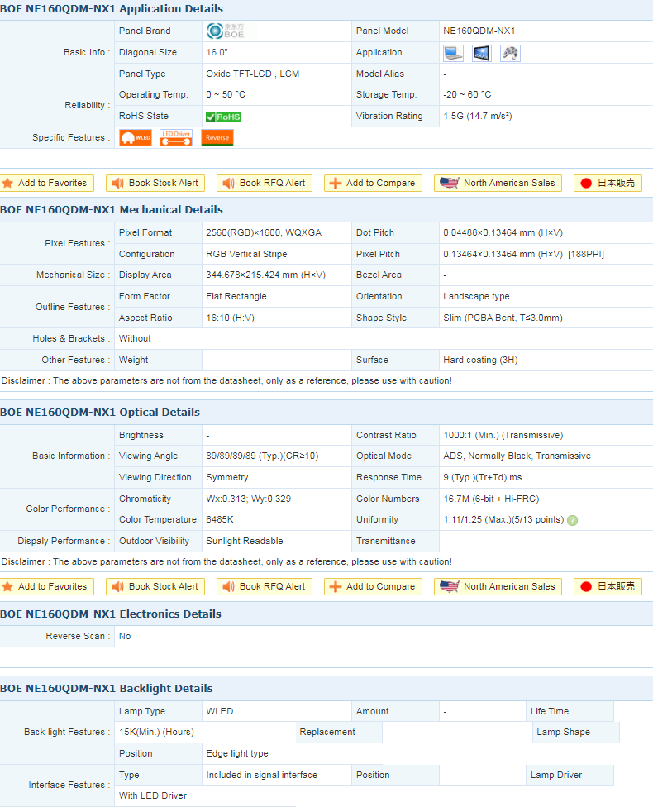Select Landscape type orientation value
The height and width of the screenshot is (812, 653).
476,296
